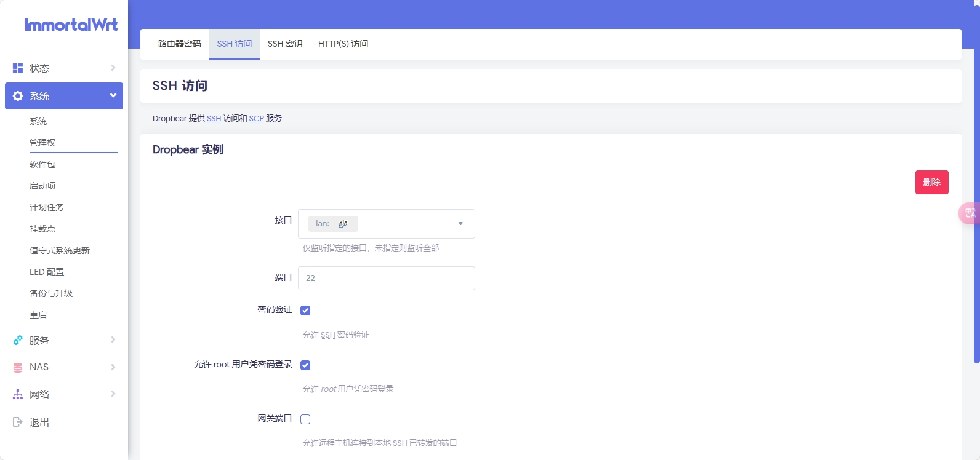Click the NAS menu label
This screenshot has width=980, height=460.
(x=39, y=367)
